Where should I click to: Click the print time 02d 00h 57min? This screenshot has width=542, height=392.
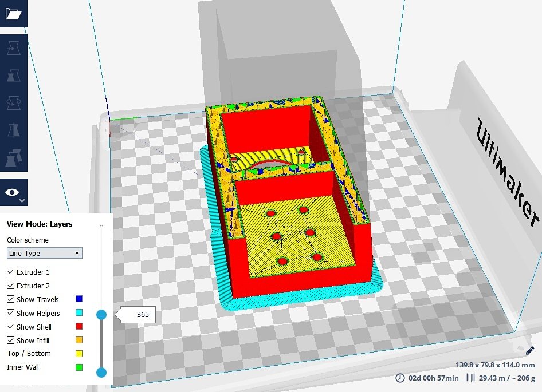coord(434,378)
